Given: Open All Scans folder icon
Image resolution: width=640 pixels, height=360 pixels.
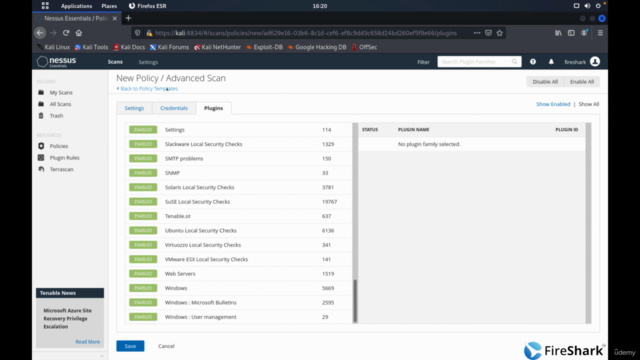Looking at the screenshot, I should 41,104.
